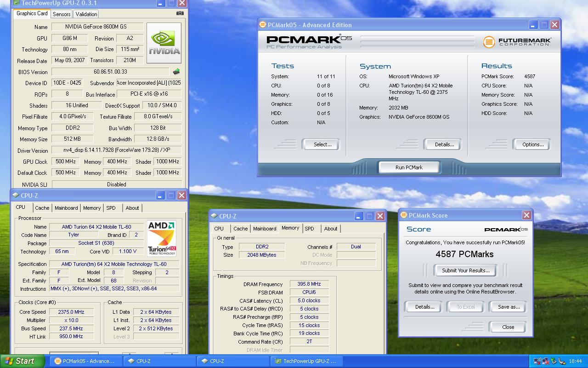Switch to TechPowerUp GPU-Z taskbar item
The width and height of the screenshot is (588, 368).
(x=306, y=361)
